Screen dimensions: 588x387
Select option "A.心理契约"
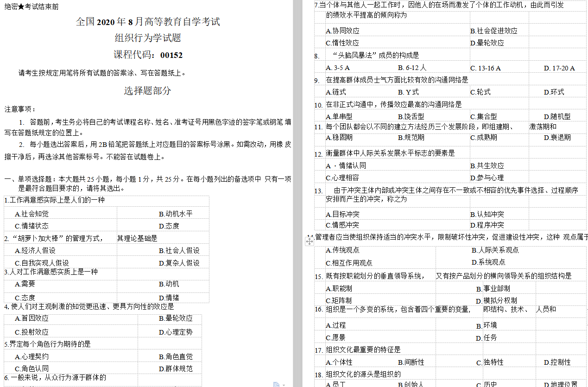(x=32, y=357)
